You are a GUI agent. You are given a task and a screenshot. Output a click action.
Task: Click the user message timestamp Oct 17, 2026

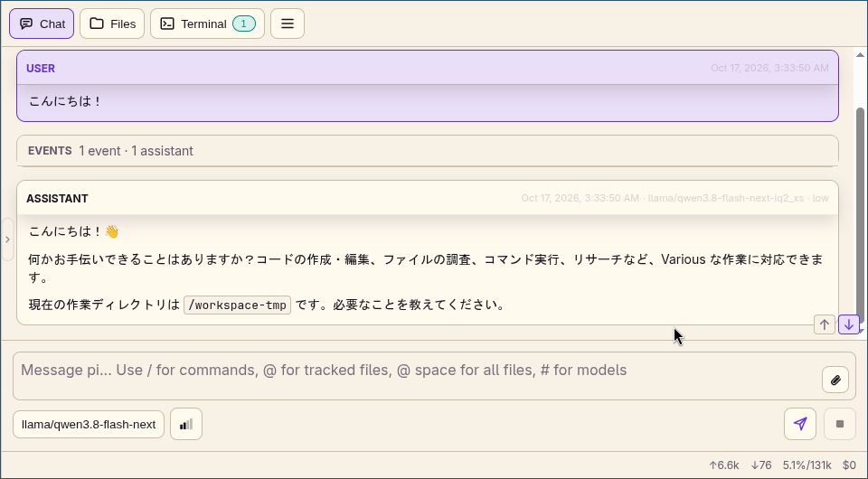click(x=769, y=68)
